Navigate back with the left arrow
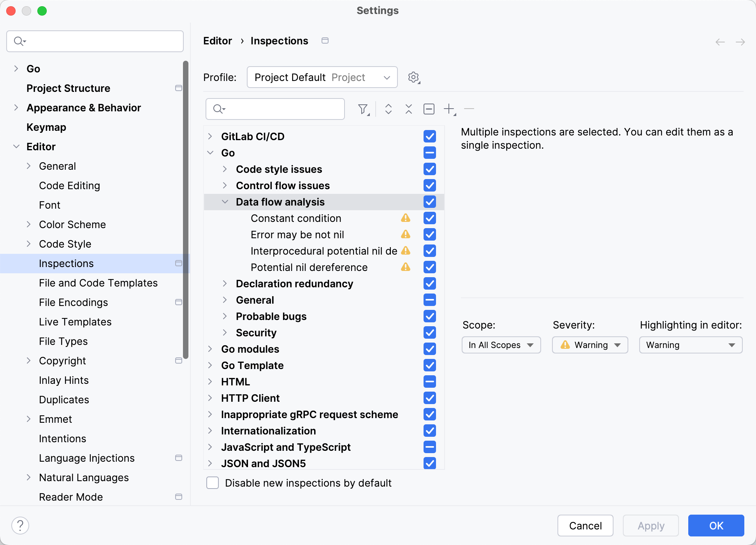This screenshot has width=756, height=545. pyautogui.click(x=720, y=42)
